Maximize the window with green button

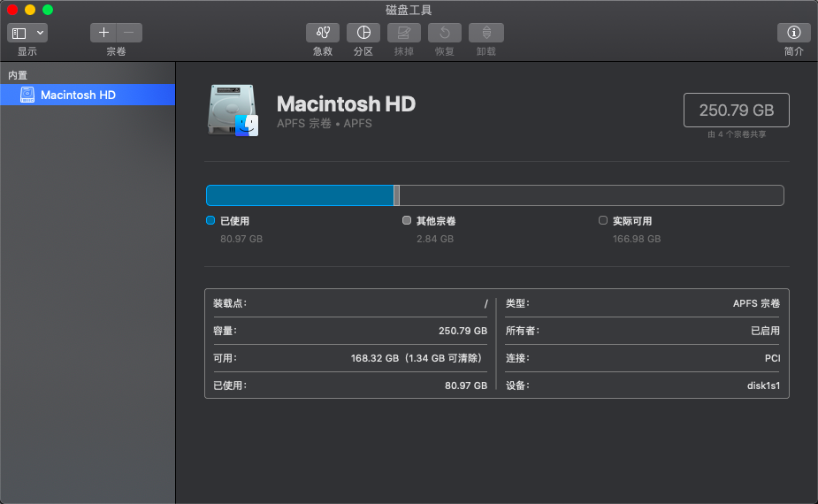(48, 10)
